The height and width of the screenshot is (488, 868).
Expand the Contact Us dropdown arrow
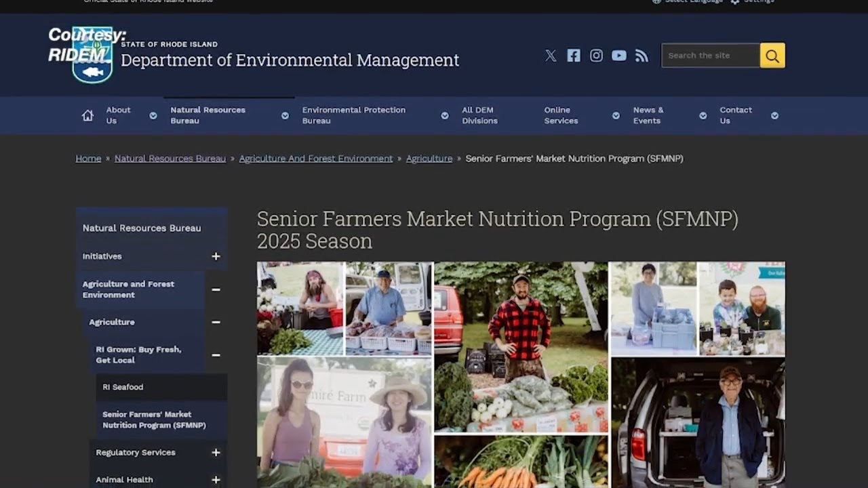[x=774, y=115]
